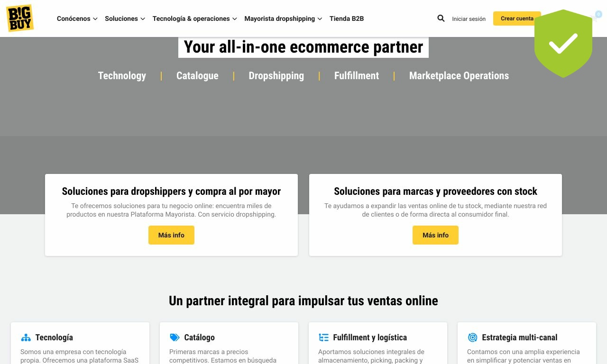Open the search magnifier icon
Screen dimensions: 607x364
click(441, 18)
